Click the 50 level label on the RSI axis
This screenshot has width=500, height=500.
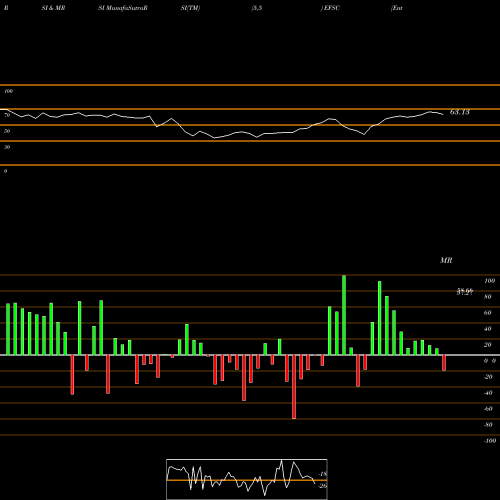pyautogui.click(x=7, y=131)
